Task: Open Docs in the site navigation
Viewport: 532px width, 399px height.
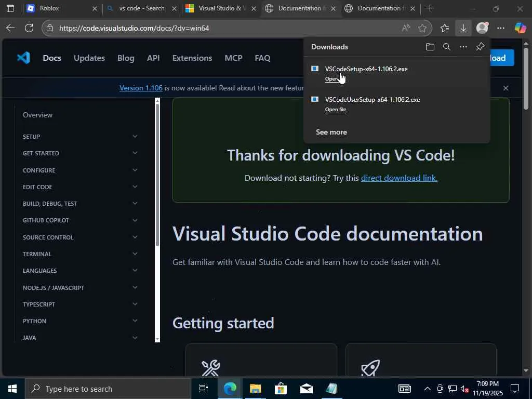Action: pyautogui.click(x=52, y=58)
